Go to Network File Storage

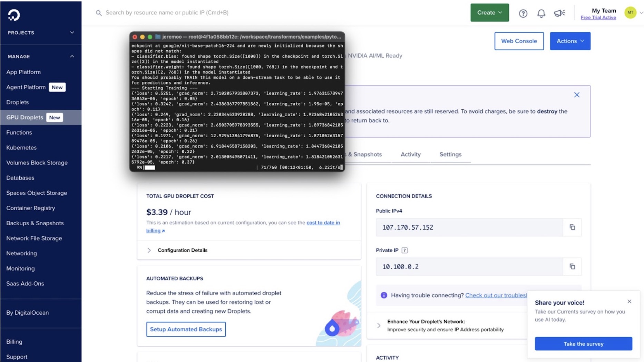[x=34, y=238]
